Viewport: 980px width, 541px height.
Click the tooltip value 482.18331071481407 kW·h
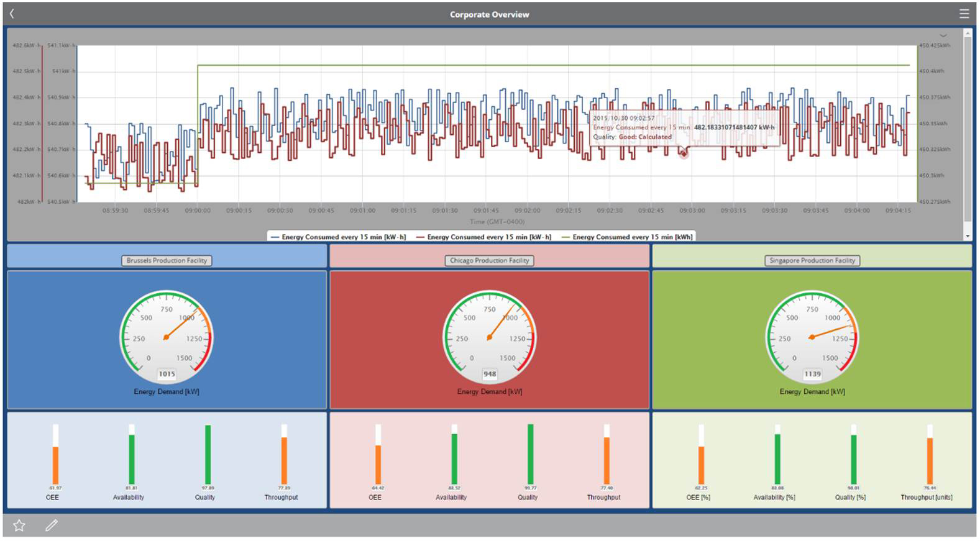click(x=734, y=127)
